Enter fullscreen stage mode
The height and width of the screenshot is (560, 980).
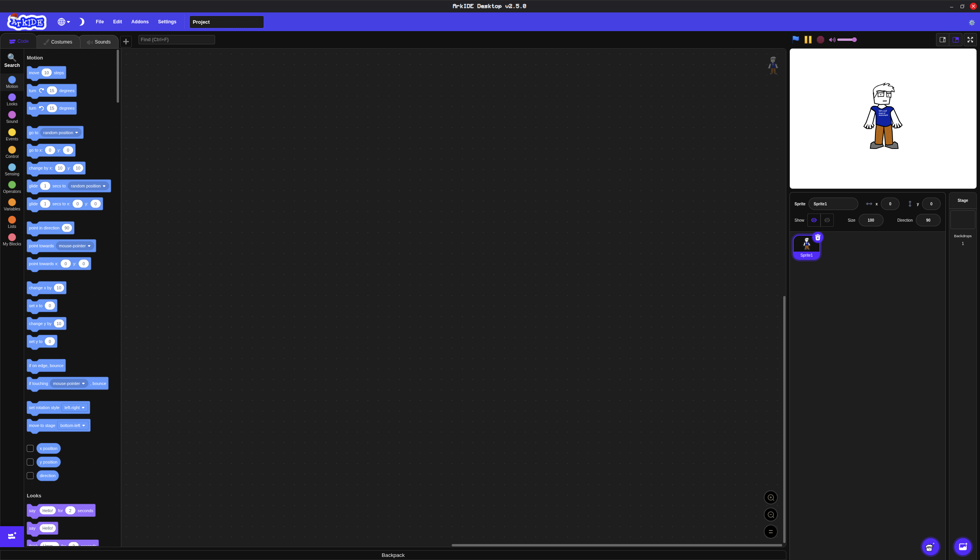[x=969, y=39]
